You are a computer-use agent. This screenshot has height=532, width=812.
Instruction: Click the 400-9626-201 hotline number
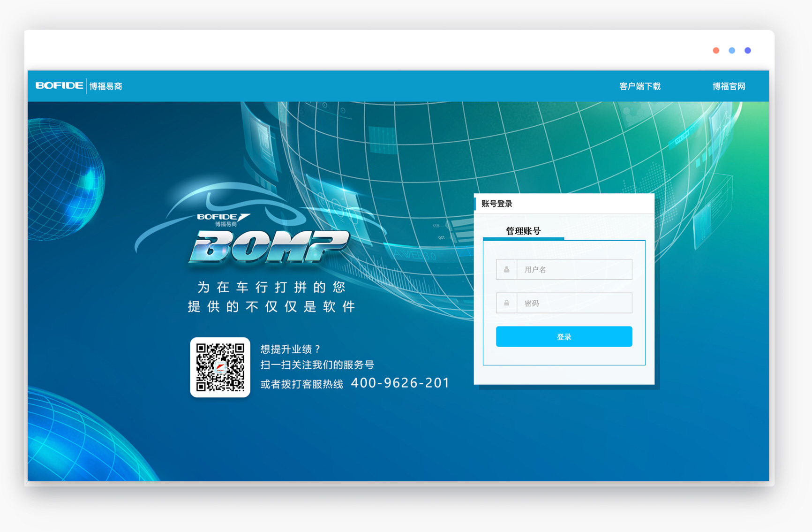coord(400,383)
